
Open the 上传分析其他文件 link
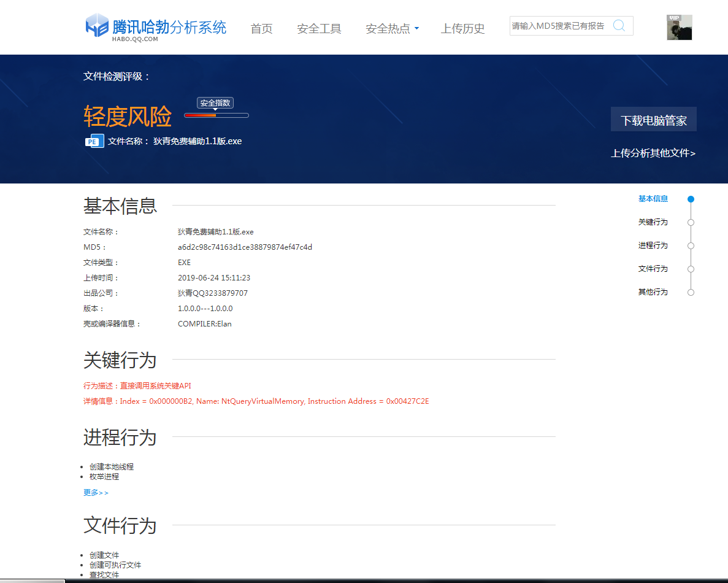(x=653, y=153)
